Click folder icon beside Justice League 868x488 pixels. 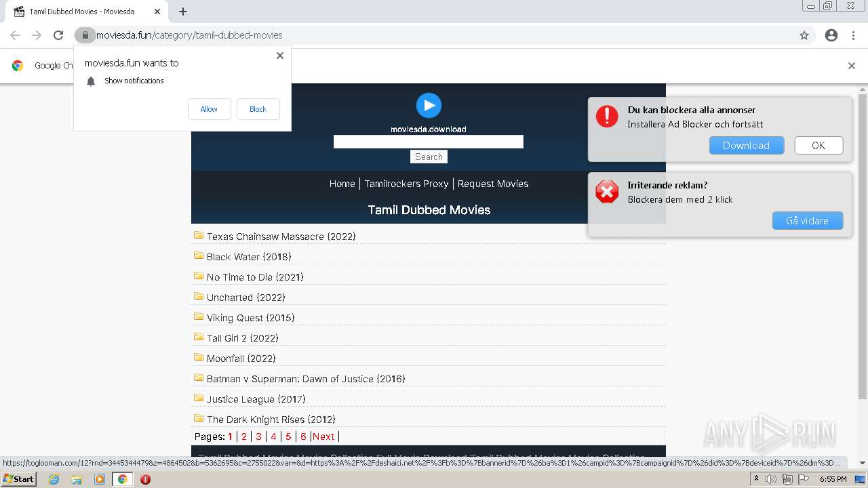pyautogui.click(x=199, y=398)
